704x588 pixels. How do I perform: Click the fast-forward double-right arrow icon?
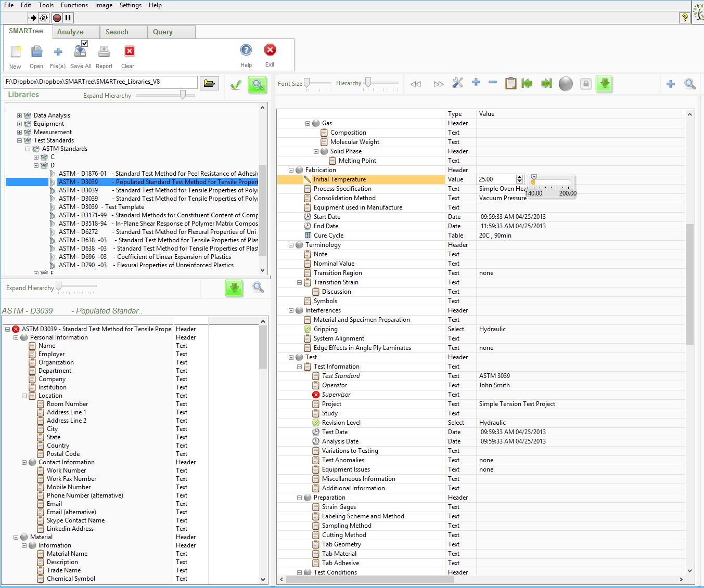coord(439,84)
